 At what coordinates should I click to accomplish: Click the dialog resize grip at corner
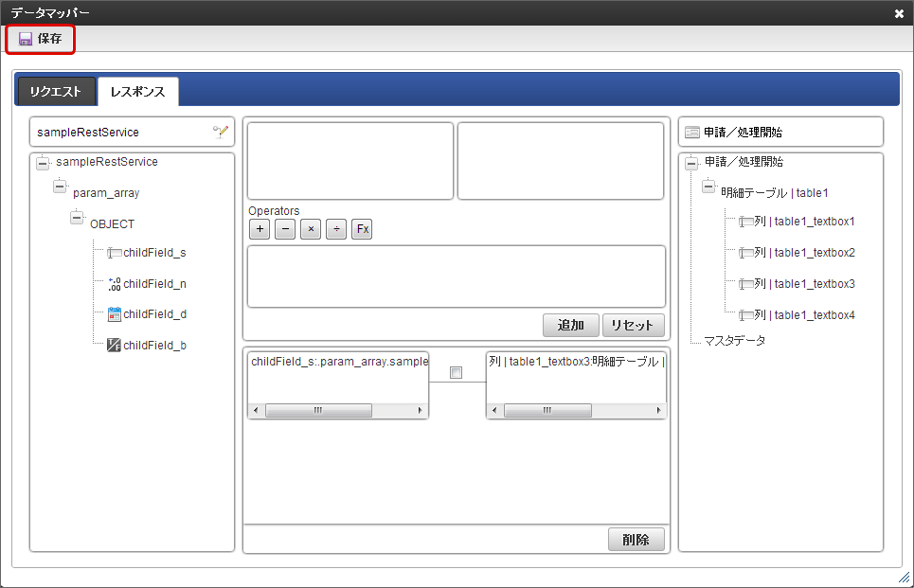pyautogui.click(x=905, y=578)
